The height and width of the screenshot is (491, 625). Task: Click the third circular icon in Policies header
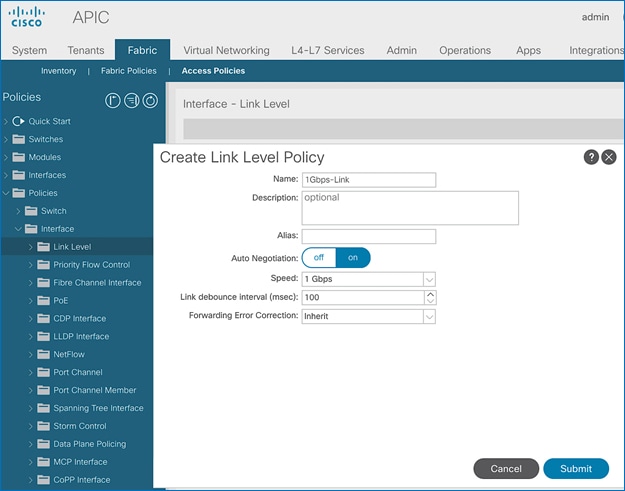point(150,100)
